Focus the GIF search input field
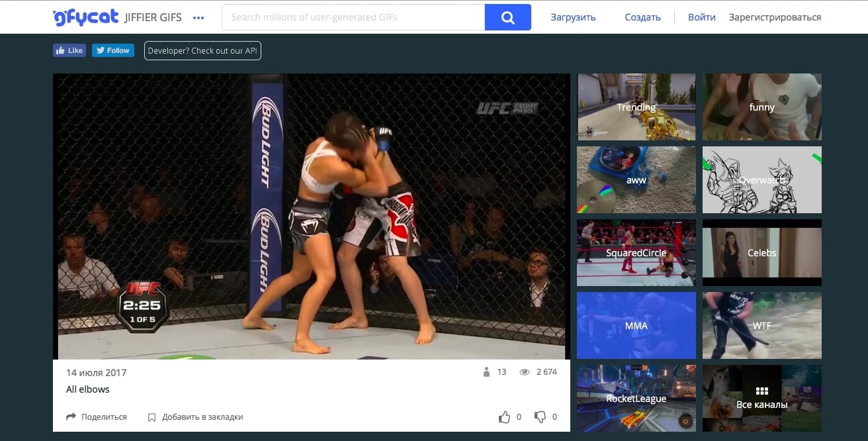Image resolution: width=868 pixels, height=441 pixels. (x=353, y=17)
